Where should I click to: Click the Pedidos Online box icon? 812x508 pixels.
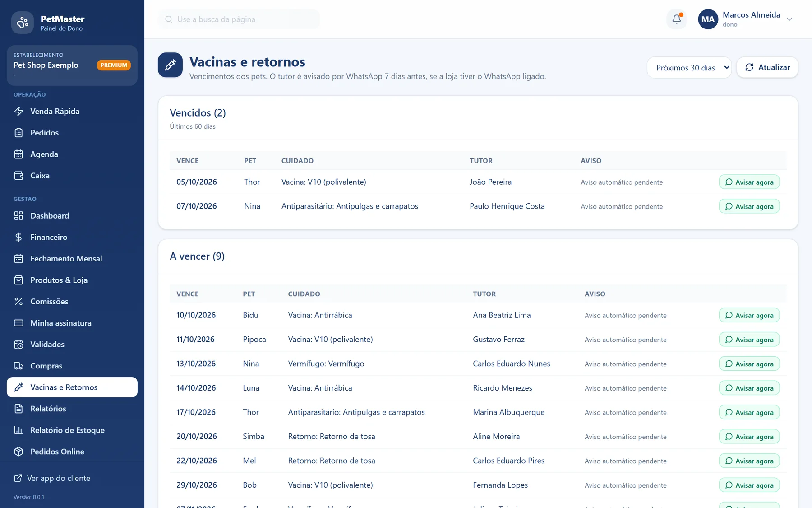click(18, 452)
